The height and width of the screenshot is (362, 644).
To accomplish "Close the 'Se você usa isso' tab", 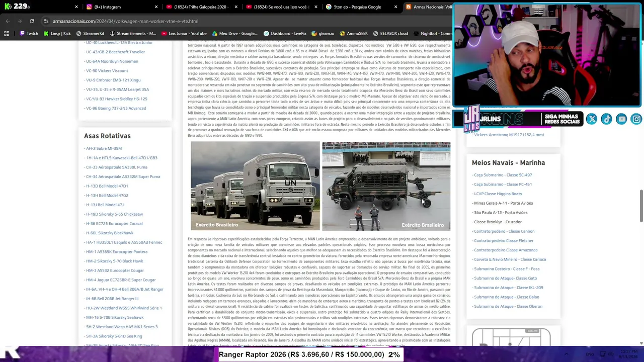I will tap(315, 7).
